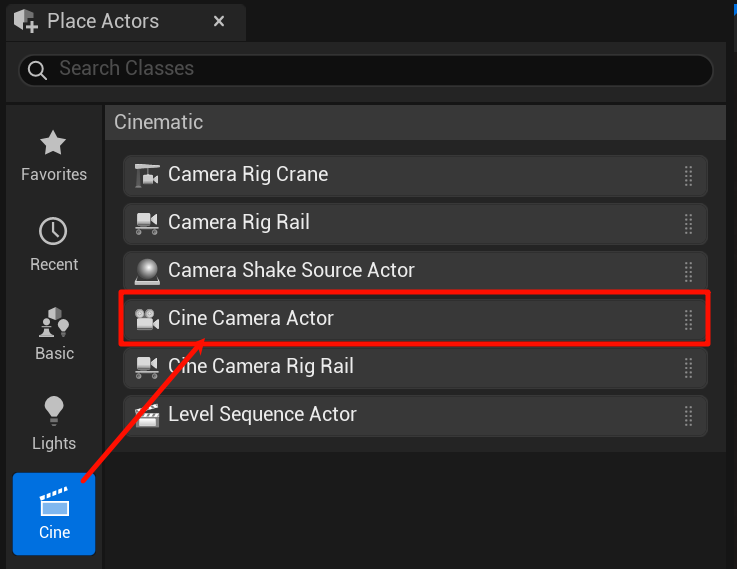This screenshot has height=569, width=737.
Task: Click the Cine Camera Actor camera icon
Action: [147, 319]
